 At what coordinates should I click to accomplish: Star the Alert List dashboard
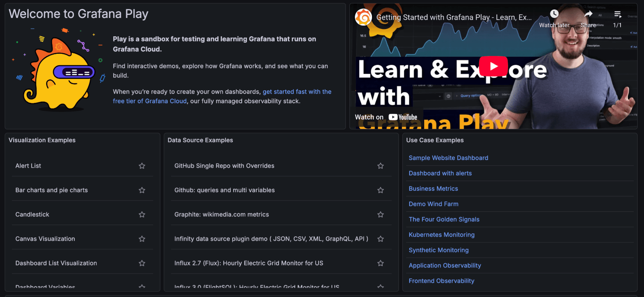point(142,166)
